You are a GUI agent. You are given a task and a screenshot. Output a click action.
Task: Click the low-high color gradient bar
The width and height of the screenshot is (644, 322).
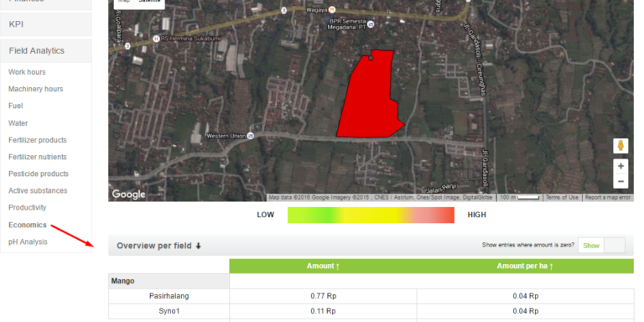pyautogui.click(x=371, y=215)
